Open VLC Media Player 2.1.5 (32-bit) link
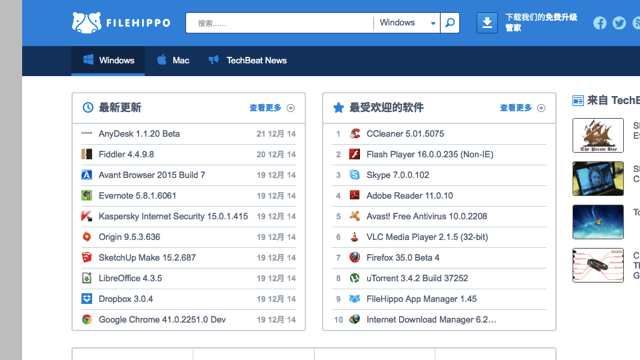640x360 pixels. [x=427, y=237]
